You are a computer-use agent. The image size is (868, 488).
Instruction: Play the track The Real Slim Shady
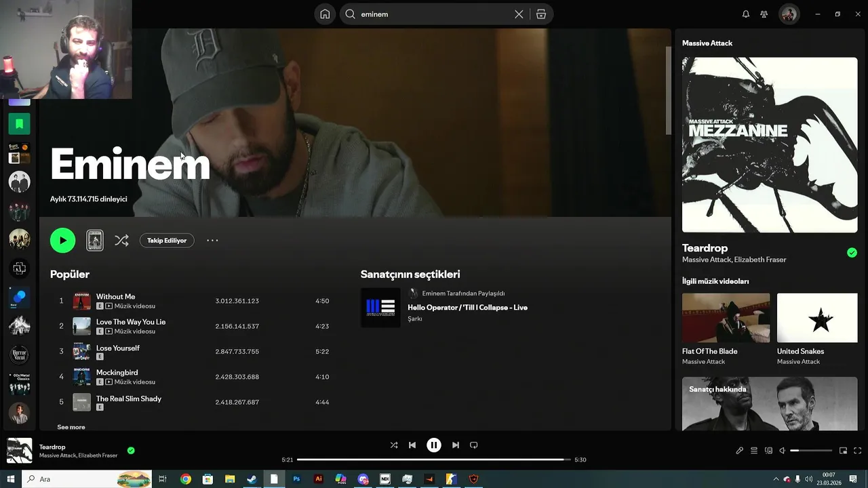(x=129, y=399)
